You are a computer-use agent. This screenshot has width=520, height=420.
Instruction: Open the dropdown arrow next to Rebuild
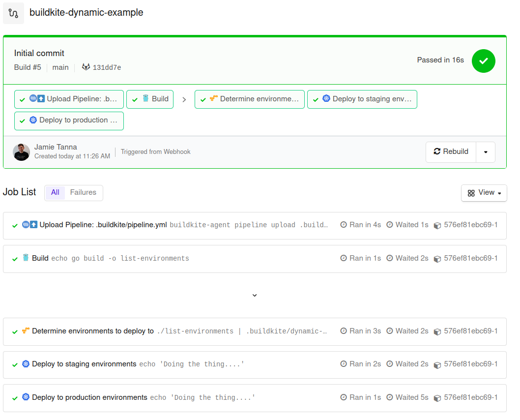tap(486, 152)
